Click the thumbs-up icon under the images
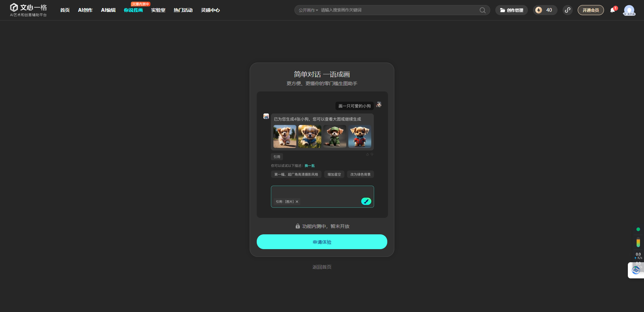Image resolution: width=644 pixels, height=312 pixels. click(367, 154)
